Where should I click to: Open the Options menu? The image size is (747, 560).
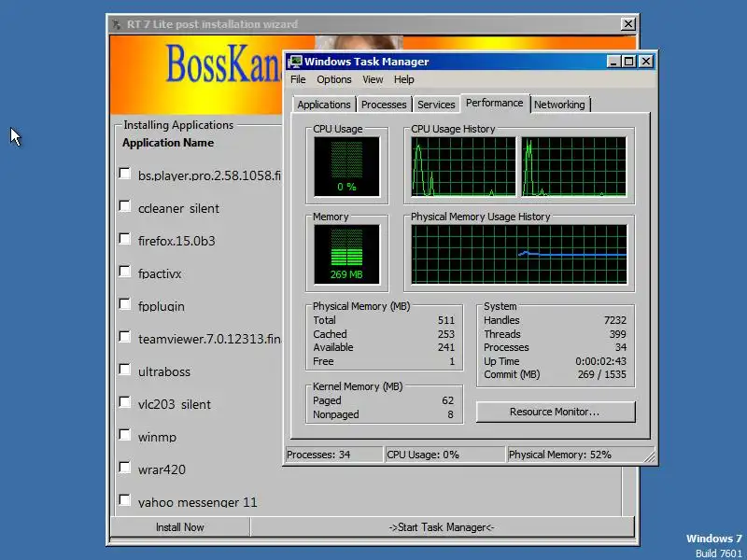pyautogui.click(x=334, y=79)
